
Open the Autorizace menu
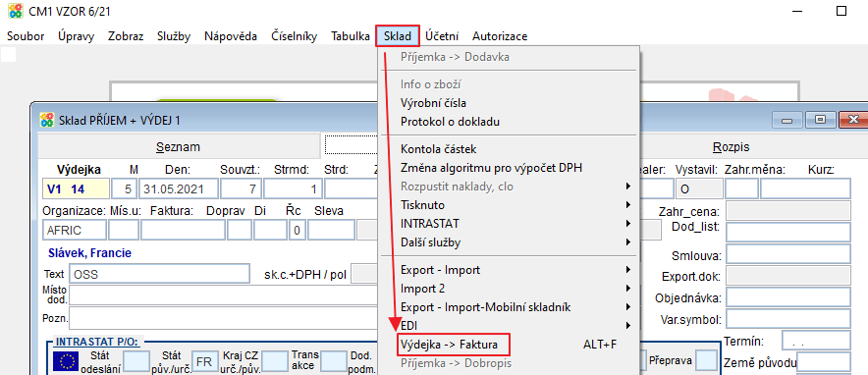[x=500, y=36]
